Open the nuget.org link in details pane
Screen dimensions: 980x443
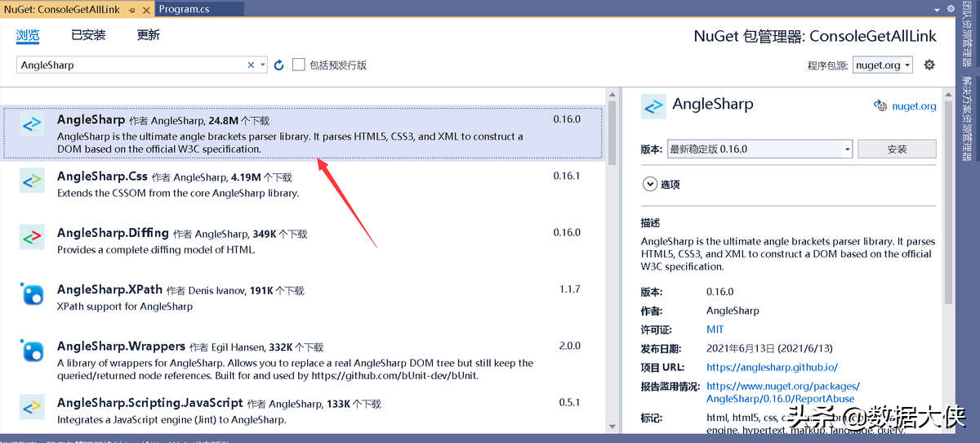(x=914, y=105)
